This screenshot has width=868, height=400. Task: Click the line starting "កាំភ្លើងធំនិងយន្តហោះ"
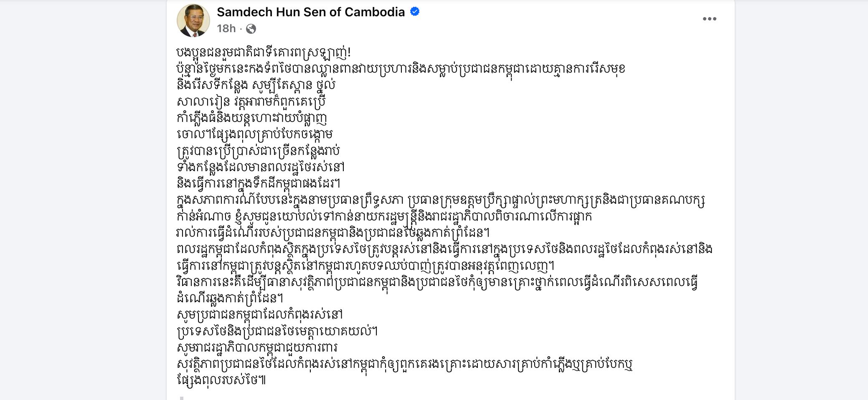tap(251, 118)
